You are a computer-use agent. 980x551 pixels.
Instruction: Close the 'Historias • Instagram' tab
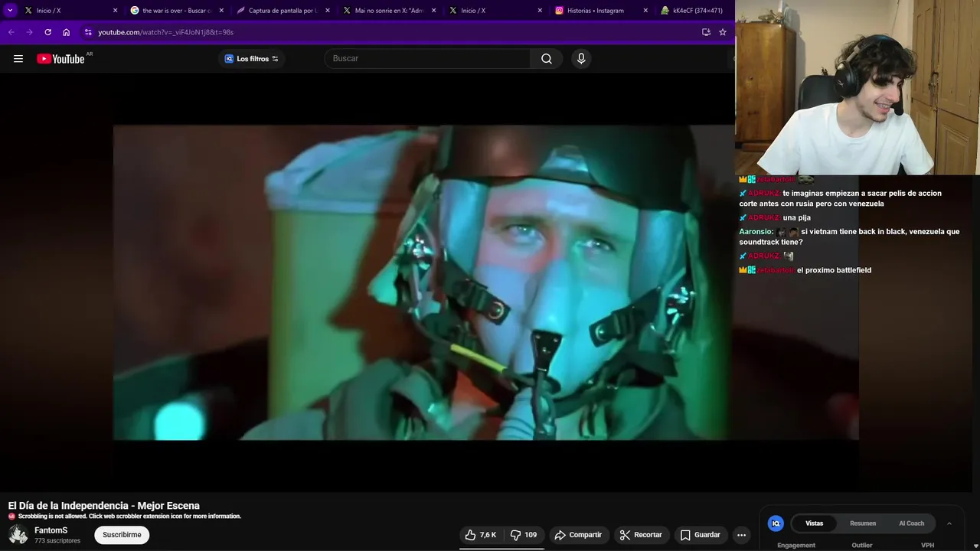point(645,11)
